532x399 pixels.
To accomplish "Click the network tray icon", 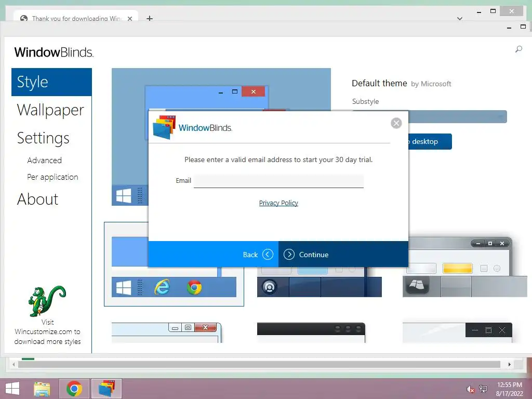I will (483, 389).
